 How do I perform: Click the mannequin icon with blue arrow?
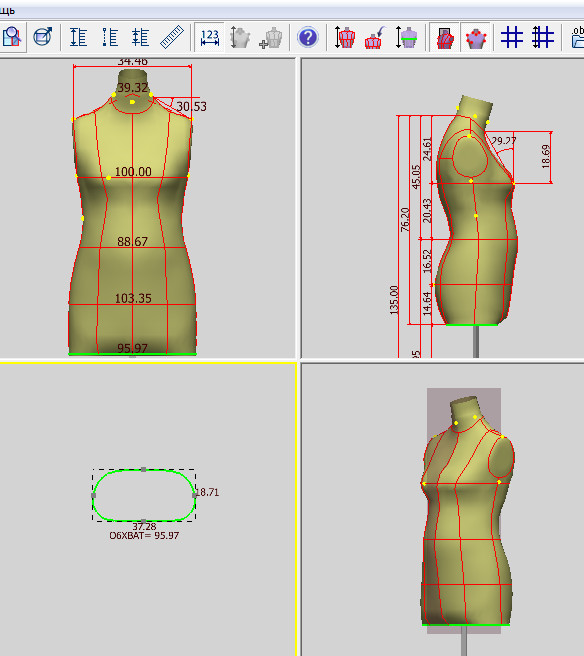click(375, 37)
